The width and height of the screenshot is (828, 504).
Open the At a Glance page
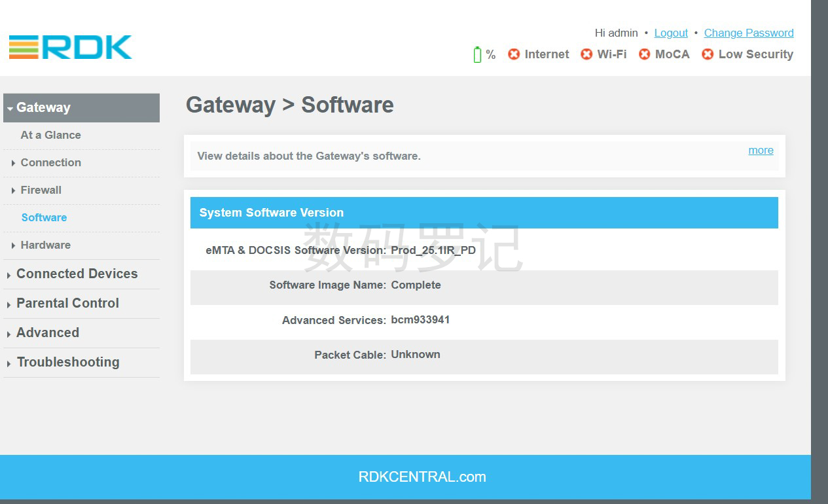click(x=50, y=135)
